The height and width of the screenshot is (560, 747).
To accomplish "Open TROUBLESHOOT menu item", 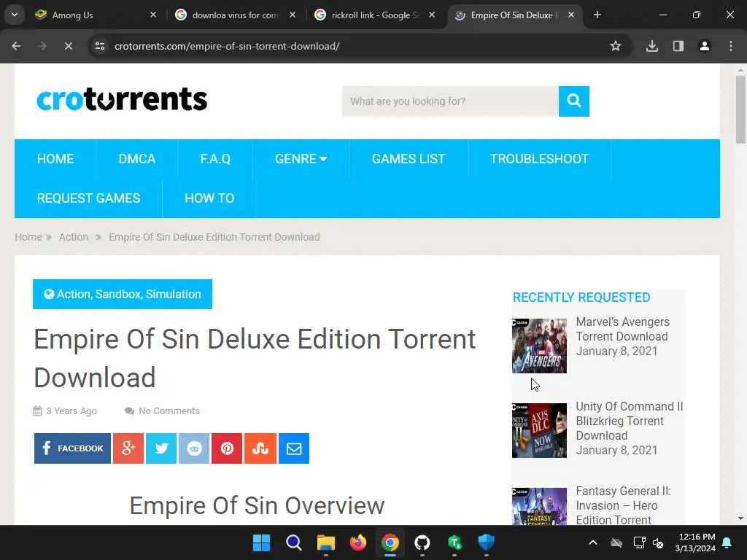I will [539, 159].
